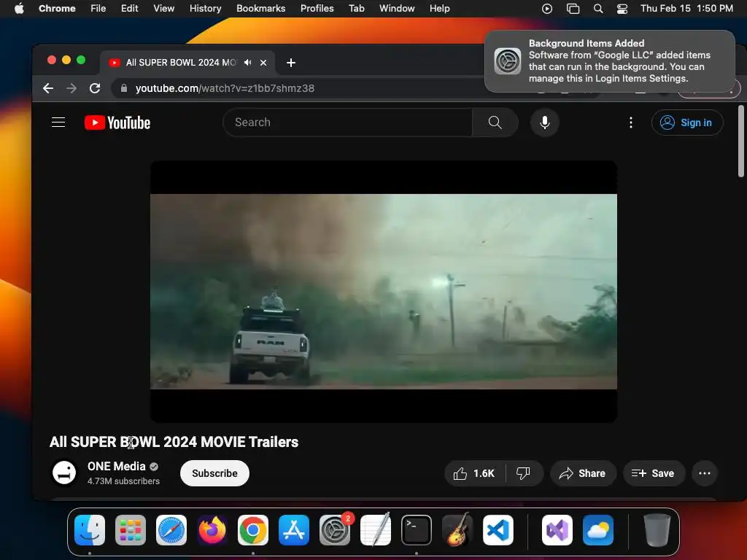Sign in to YouTube

point(687,122)
